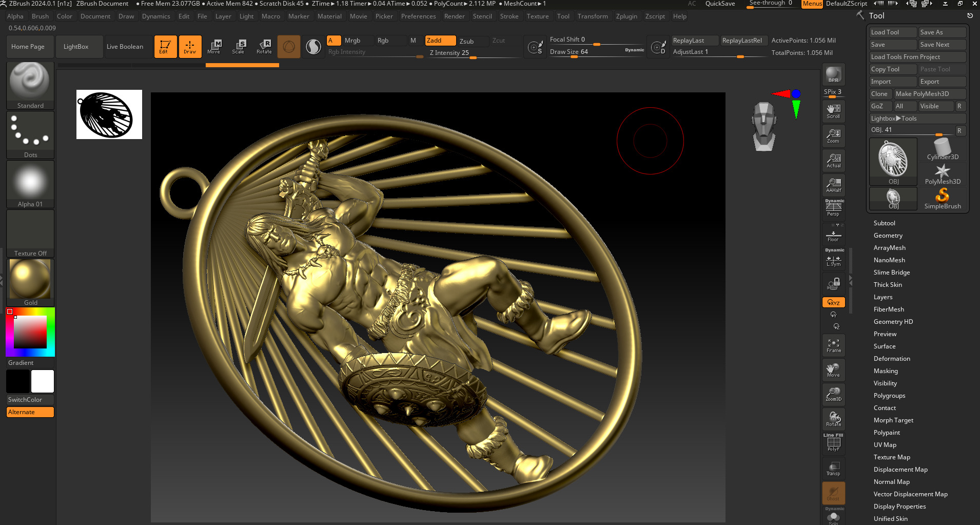This screenshot has width=980, height=525.
Task: Open the Render menu
Action: click(x=454, y=16)
